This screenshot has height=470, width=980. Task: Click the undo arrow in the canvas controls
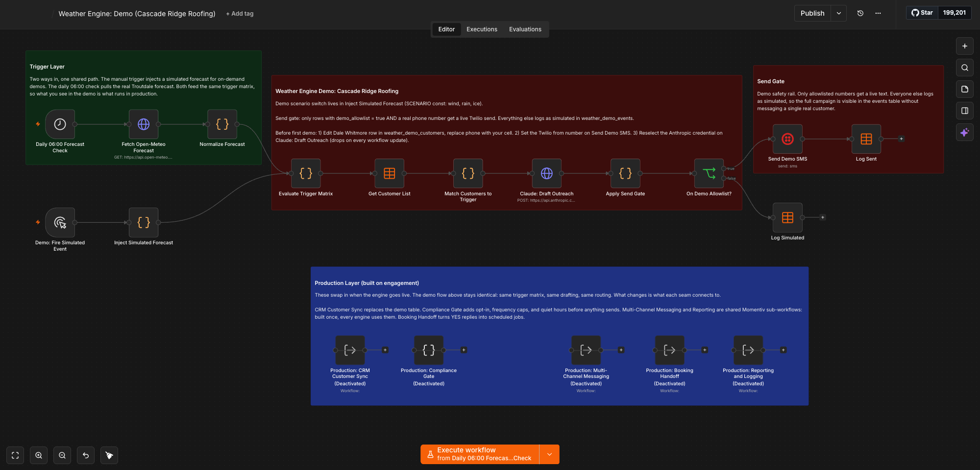[x=86, y=455]
